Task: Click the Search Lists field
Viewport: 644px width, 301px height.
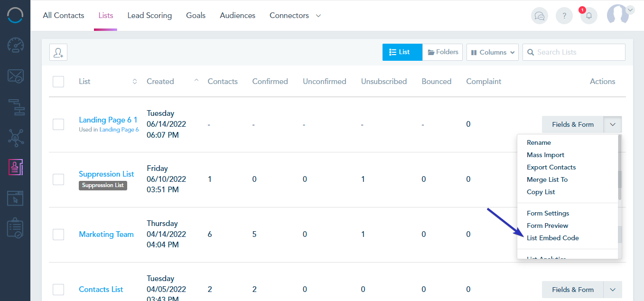Action: (574, 52)
